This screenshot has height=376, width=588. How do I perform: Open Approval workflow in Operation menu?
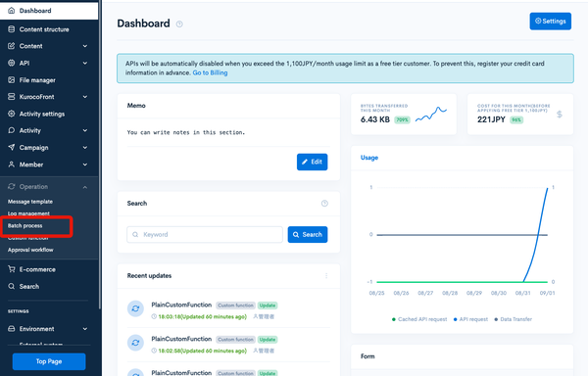(x=30, y=250)
